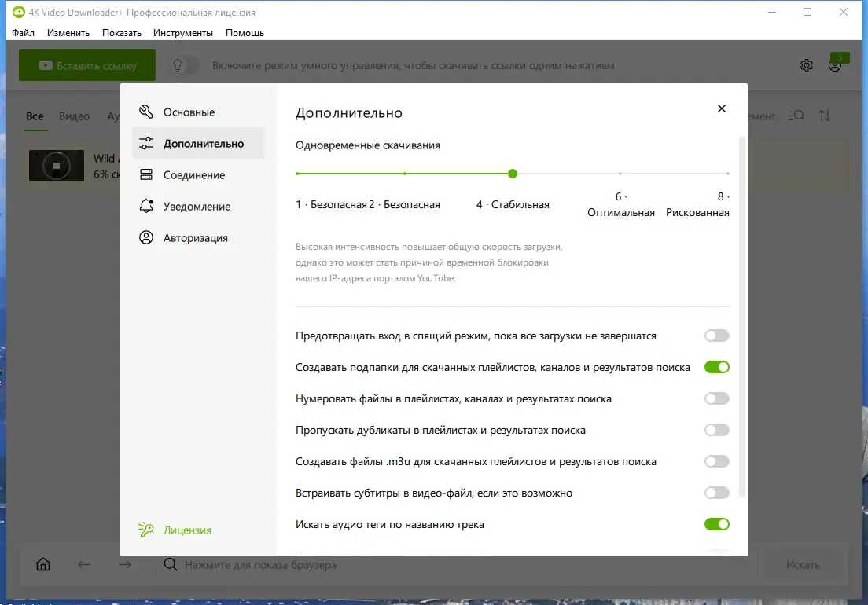Toggle smart mode with the lightbulb switch
This screenshot has height=605, width=868.
pos(186,65)
